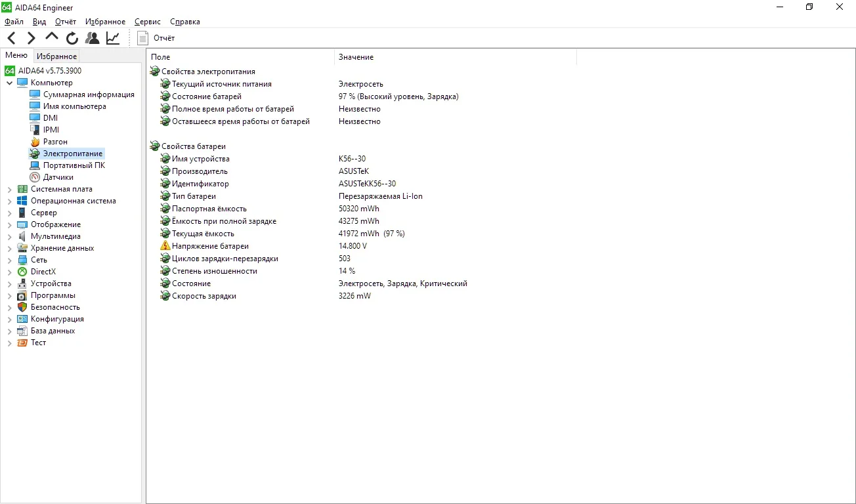The height and width of the screenshot is (504, 856).
Task: Select the Состояние батарей row
Action: [x=207, y=96]
